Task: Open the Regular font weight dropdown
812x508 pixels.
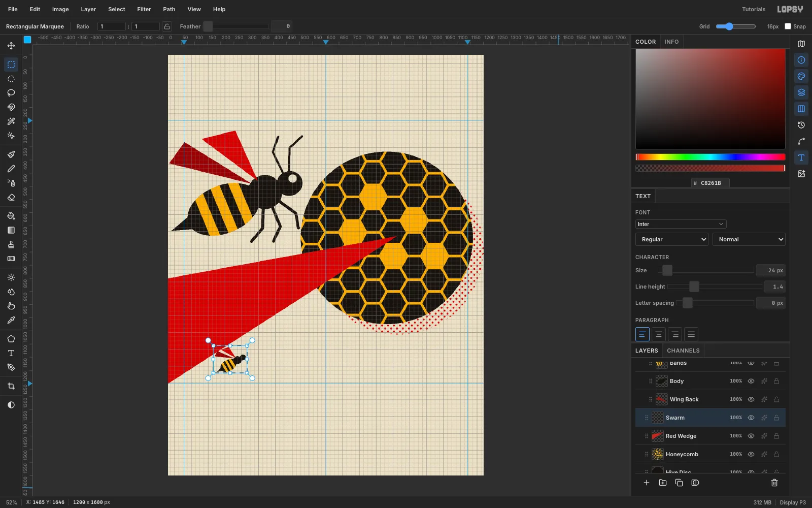Action: click(x=671, y=239)
